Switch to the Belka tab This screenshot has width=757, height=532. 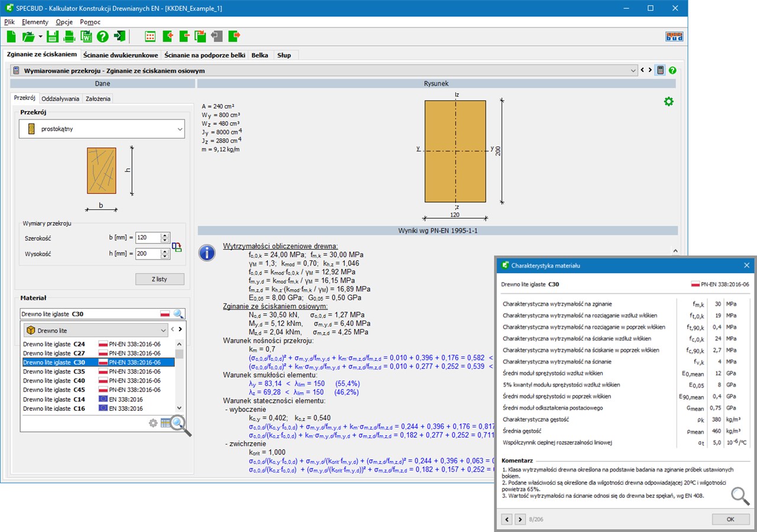tap(260, 55)
